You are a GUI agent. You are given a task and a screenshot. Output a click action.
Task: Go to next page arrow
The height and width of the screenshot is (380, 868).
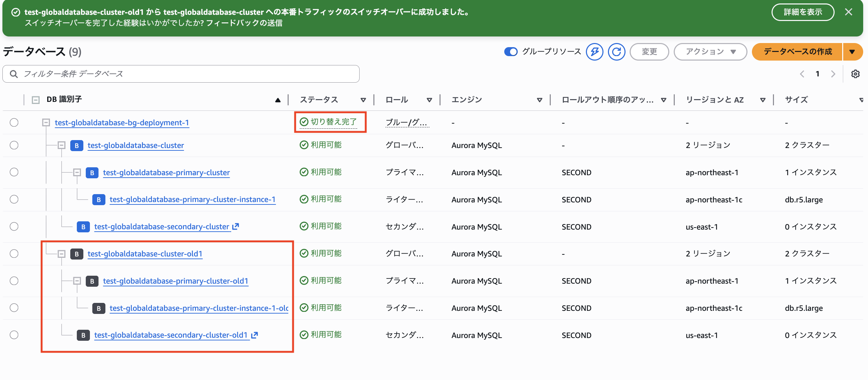point(833,74)
